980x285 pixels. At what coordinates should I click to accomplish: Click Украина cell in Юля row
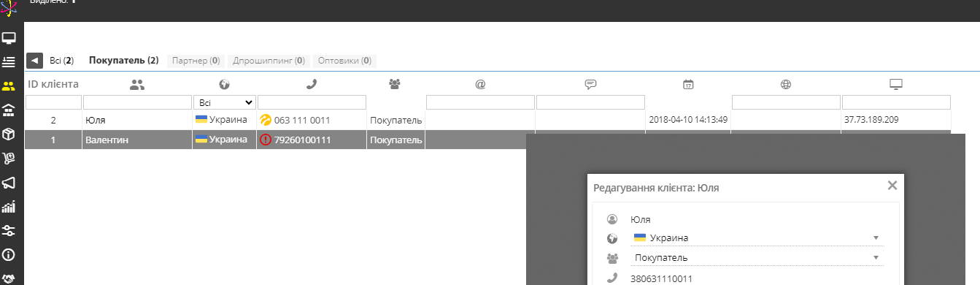225,120
